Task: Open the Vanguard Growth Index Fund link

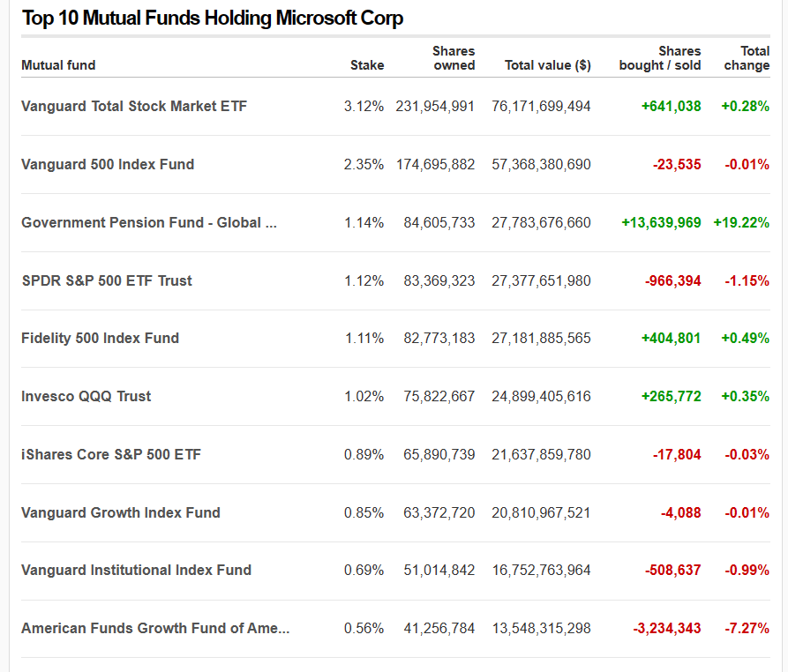Action: pos(121,512)
